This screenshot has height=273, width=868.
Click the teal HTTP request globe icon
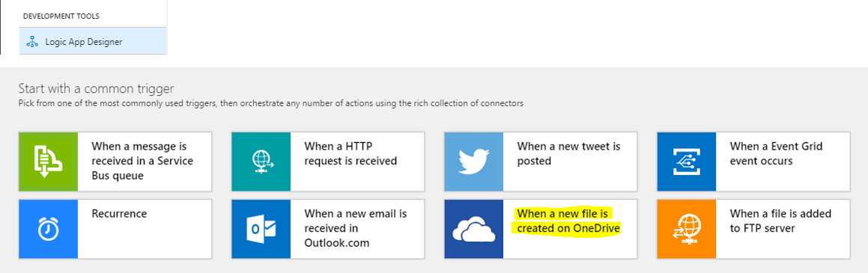[x=261, y=162]
